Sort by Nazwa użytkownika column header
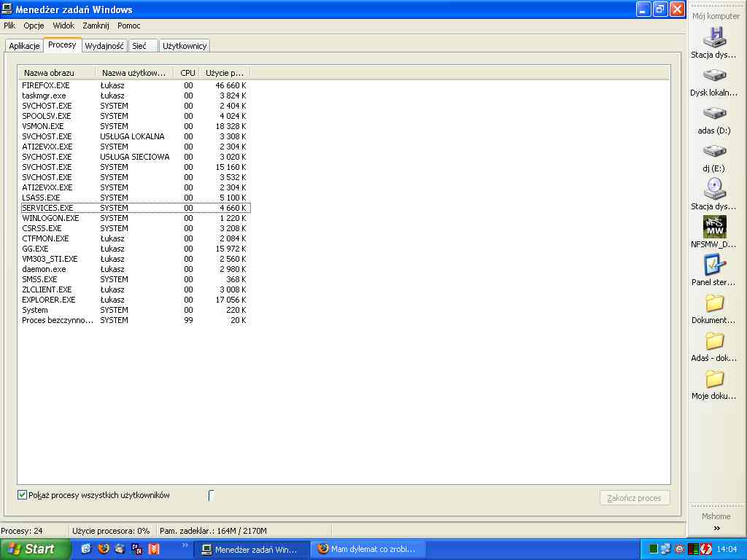 (134, 73)
